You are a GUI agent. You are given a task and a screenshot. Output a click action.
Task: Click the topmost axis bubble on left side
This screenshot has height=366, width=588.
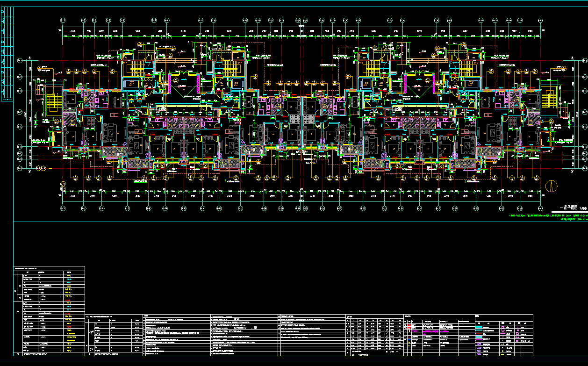20,60
